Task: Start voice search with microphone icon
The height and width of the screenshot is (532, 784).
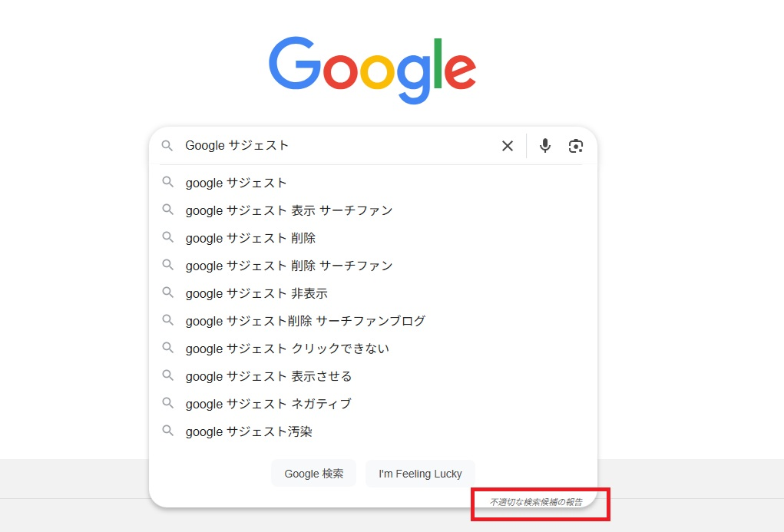Action: [545, 146]
